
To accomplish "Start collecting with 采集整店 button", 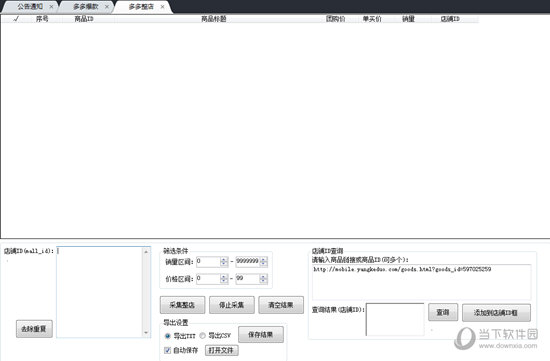I will coord(182,305).
